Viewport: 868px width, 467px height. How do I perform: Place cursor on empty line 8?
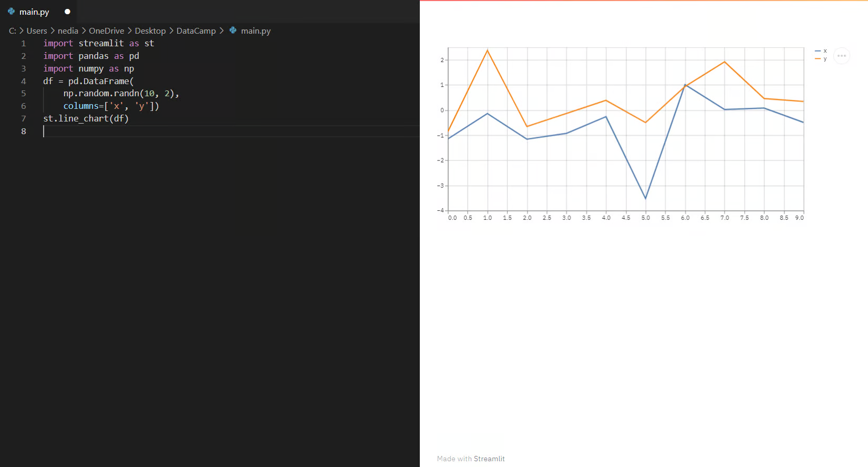[x=231, y=131]
